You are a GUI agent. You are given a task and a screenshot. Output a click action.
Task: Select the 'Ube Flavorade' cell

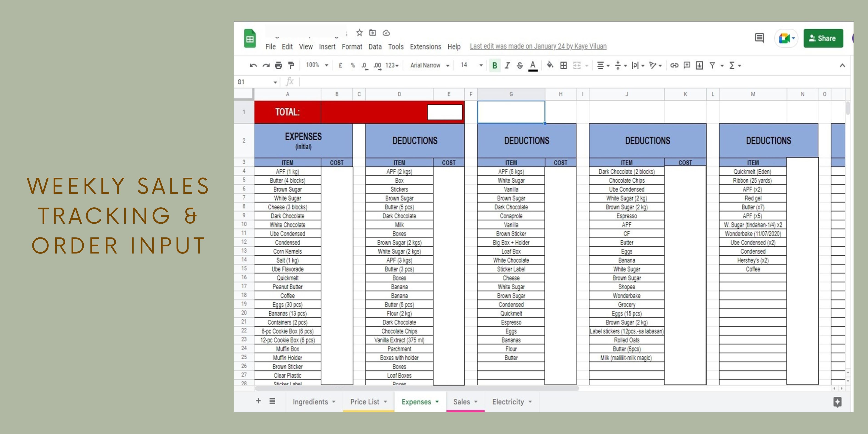287,269
